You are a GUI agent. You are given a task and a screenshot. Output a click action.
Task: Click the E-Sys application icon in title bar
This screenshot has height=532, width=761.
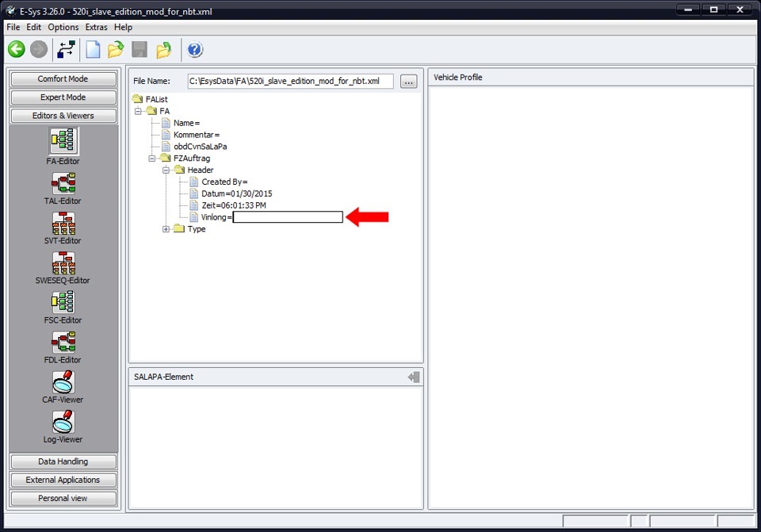[x=10, y=10]
